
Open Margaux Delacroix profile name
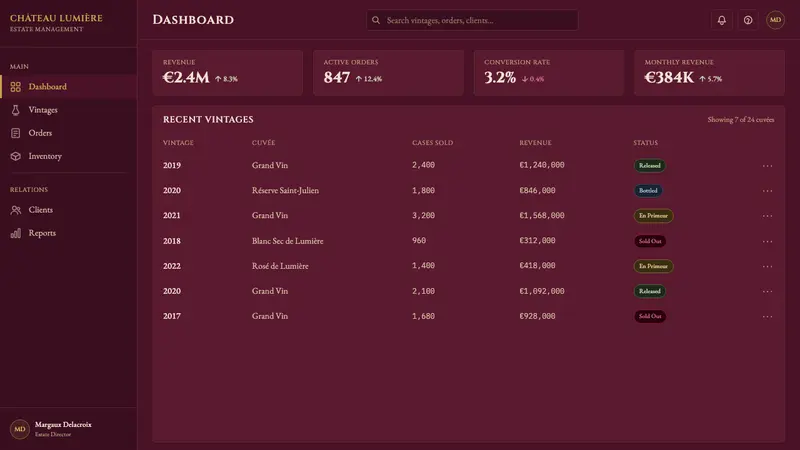[x=63, y=424]
